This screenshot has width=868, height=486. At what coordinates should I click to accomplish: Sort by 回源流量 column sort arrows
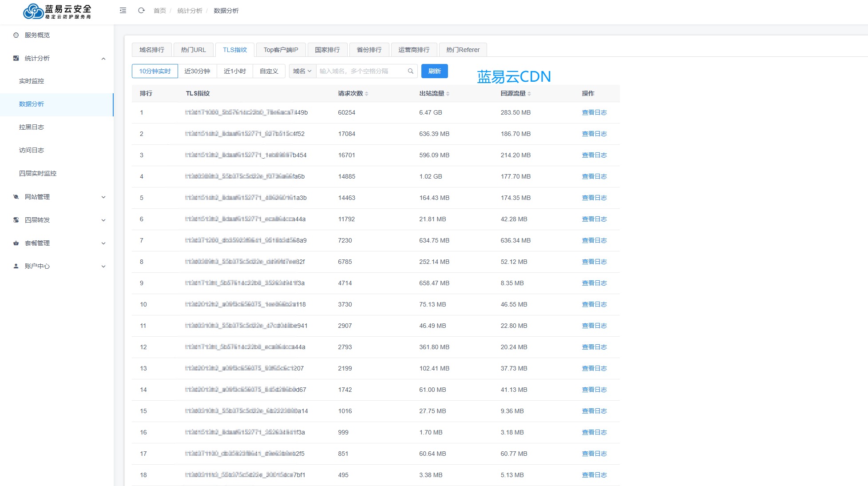[x=529, y=94]
